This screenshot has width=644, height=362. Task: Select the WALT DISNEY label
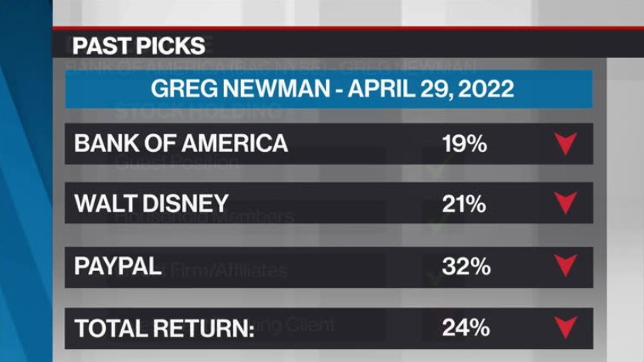151,203
